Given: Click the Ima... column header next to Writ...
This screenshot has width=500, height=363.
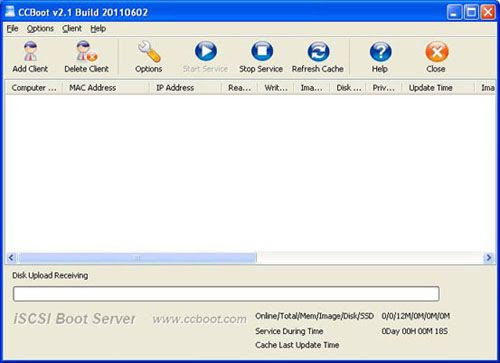Looking at the screenshot, I should click(x=312, y=88).
